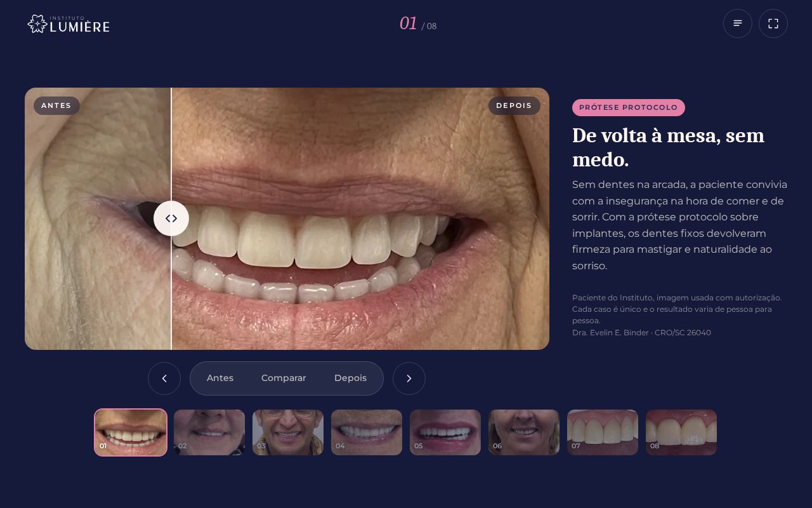Image resolution: width=812 pixels, height=508 pixels.
Task: Select the Depois view mode
Action: (350, 378)
